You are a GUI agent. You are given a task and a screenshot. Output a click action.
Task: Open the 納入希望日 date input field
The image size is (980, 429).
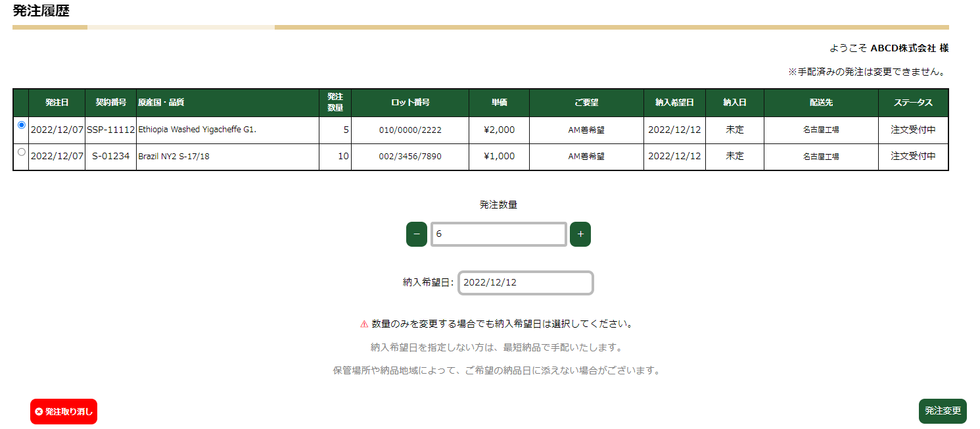coord(525,282)
